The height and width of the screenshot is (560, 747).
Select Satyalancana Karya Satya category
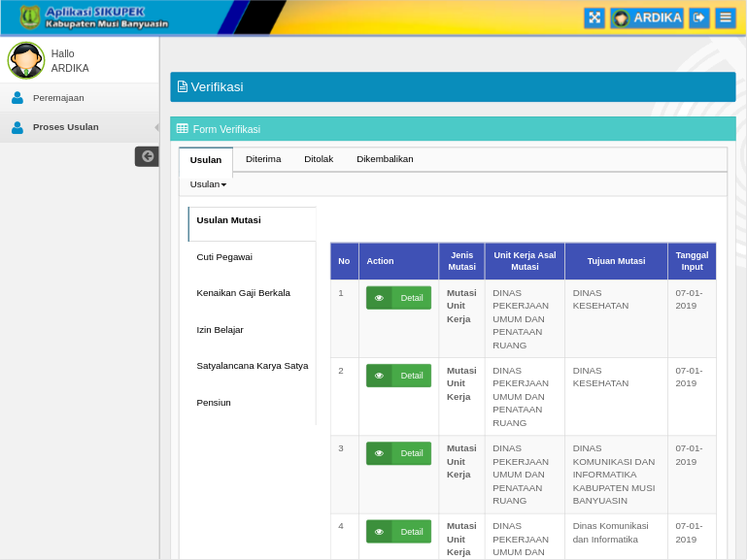point(252,366)
